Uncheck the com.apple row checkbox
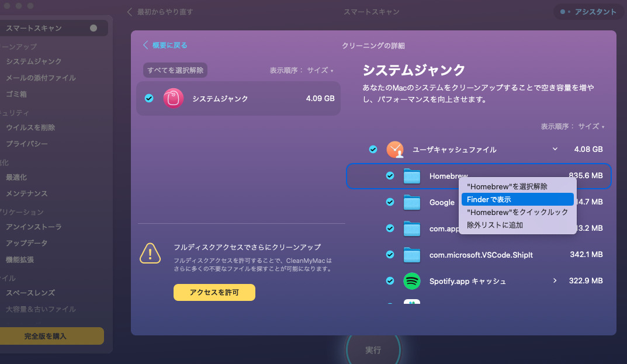This screenshot has width=627, height=364. click(x=390, y=229)
